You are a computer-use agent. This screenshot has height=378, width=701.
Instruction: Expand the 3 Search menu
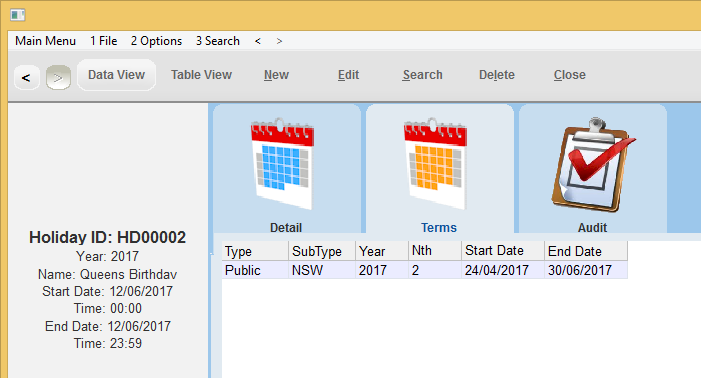(218, 41)
